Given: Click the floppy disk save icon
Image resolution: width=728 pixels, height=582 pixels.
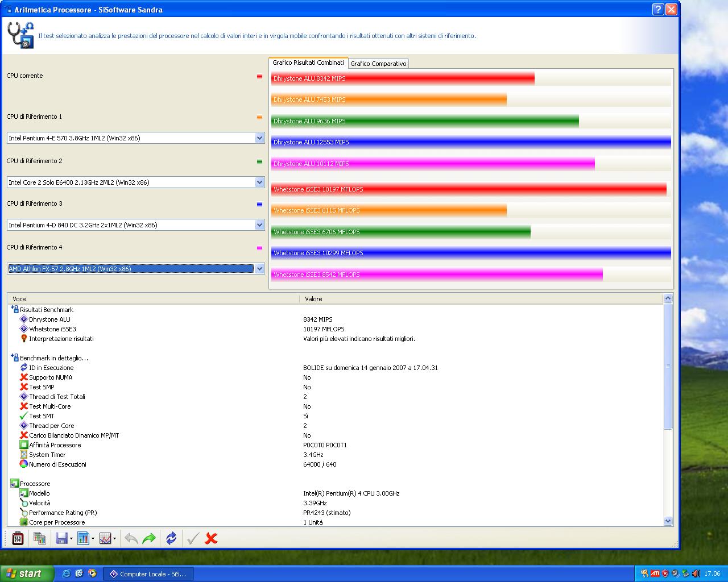Looking at the screenshot, I should [61, 538].
